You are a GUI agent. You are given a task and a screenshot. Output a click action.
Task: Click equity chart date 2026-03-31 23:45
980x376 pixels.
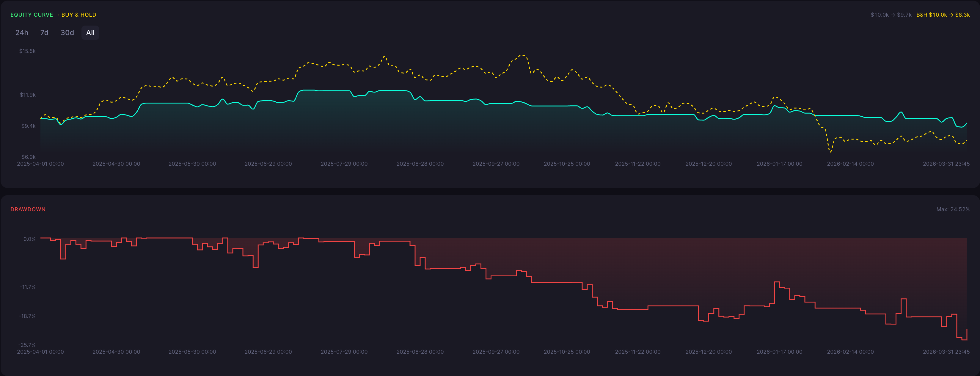tap(946, 164)
